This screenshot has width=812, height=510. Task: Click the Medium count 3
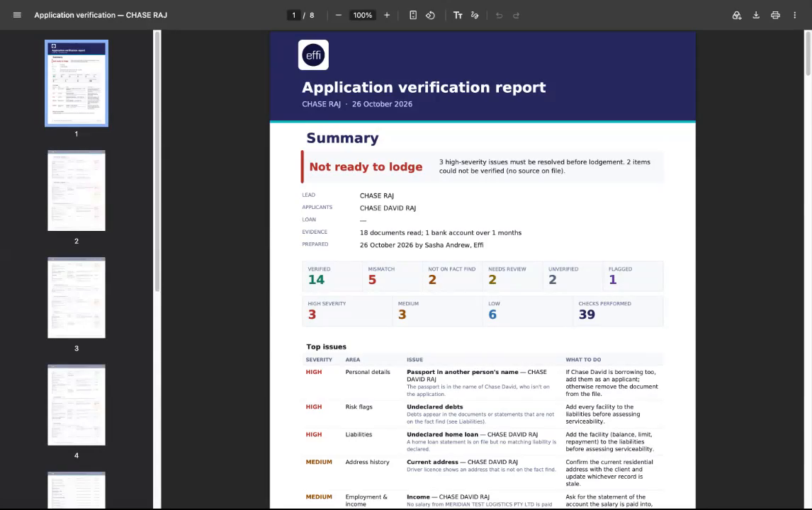click(402, 314)
